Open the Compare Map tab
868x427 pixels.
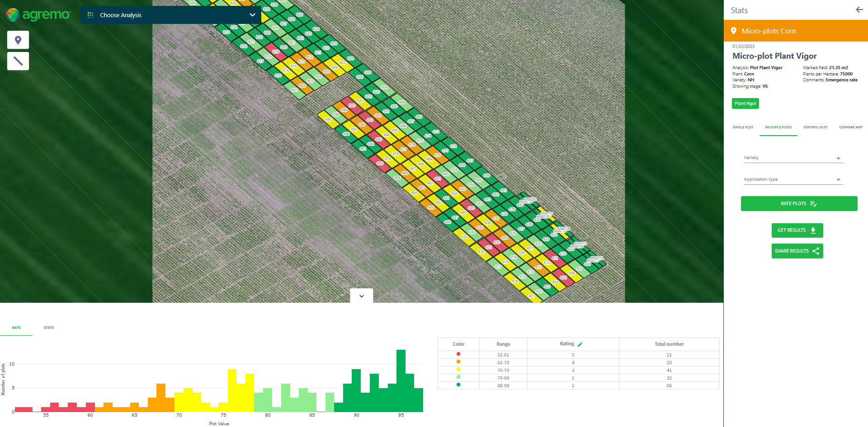coord(850,127)
